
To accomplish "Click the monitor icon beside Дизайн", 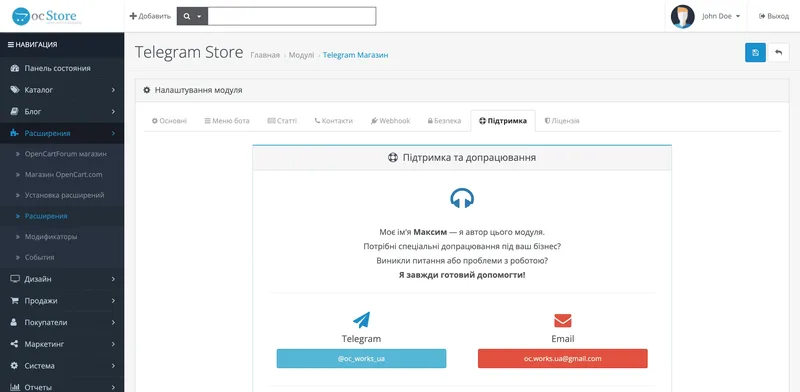I will [14, 279].
